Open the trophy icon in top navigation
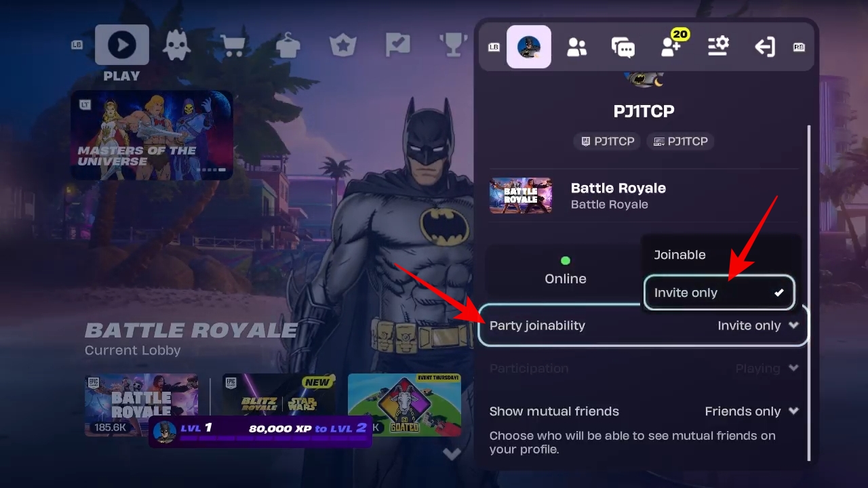Viewport: 868px width, 488px height. [x=453, y=46]
